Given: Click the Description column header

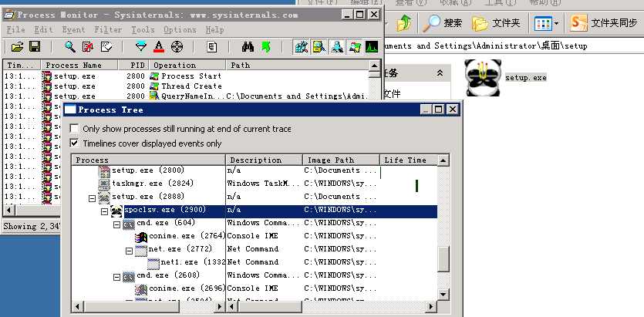Looking at the screenshot, I should tap(264, 160).
